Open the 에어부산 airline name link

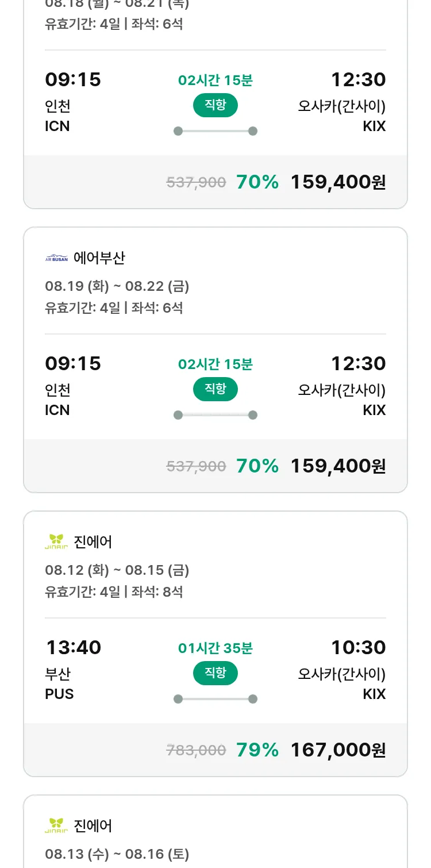pyautogui.click(x=99, y=258)
